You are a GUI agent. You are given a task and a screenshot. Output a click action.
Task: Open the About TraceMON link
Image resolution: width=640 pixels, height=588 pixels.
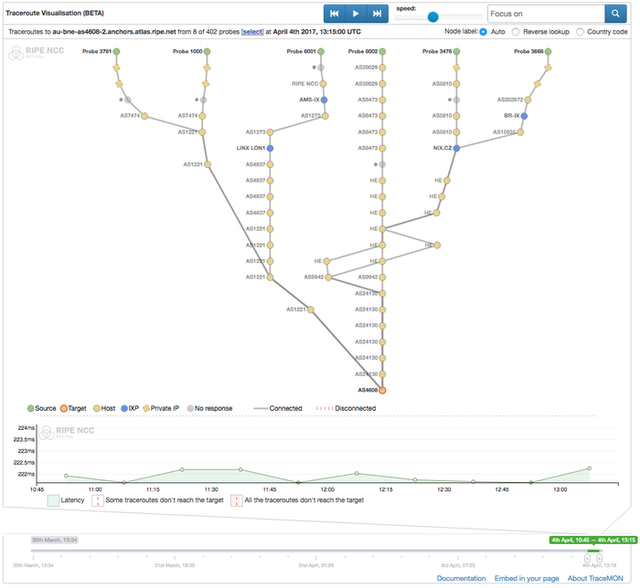coord(595,578)
